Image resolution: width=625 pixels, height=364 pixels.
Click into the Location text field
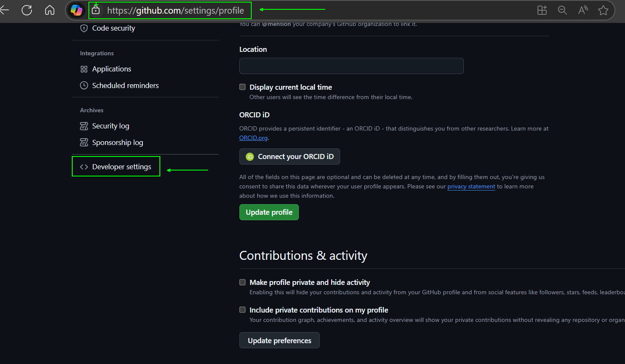coord(351,66)
